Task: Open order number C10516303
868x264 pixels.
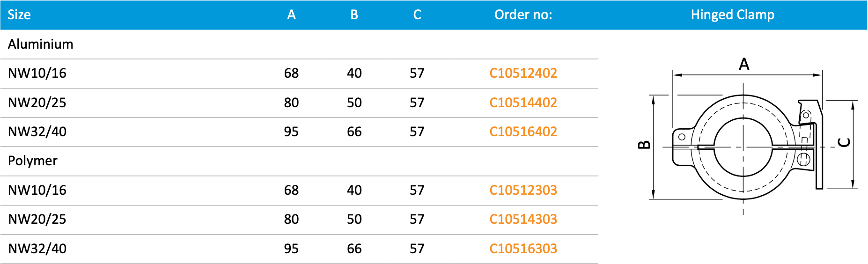Action: pyautogui.click(x=523, y=249)
